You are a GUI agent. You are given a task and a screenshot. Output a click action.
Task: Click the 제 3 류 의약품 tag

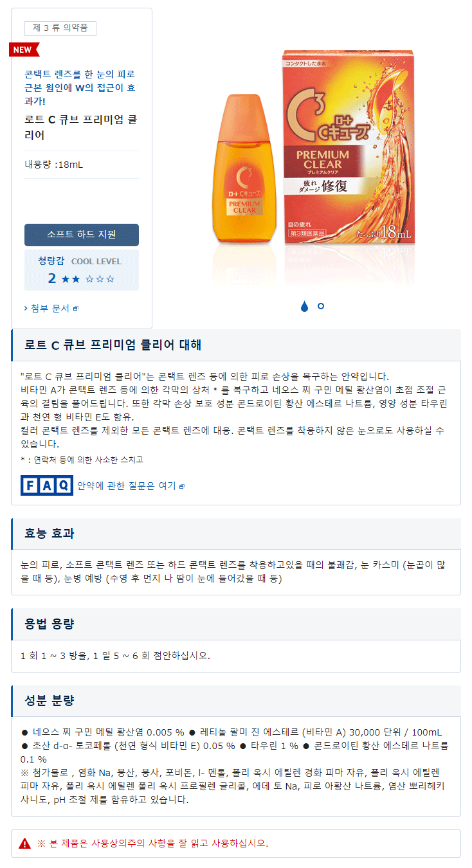click(60, 28)
